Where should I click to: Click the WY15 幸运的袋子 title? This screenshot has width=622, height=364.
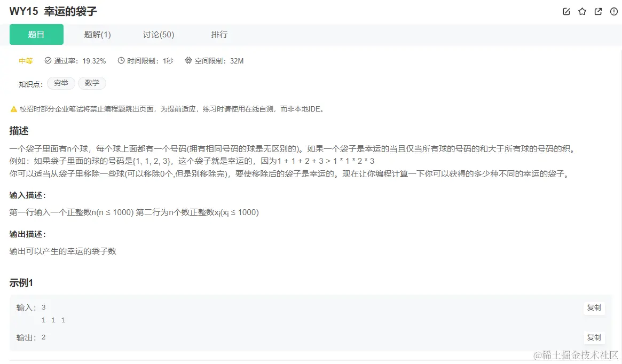click(x=53, y=11)
